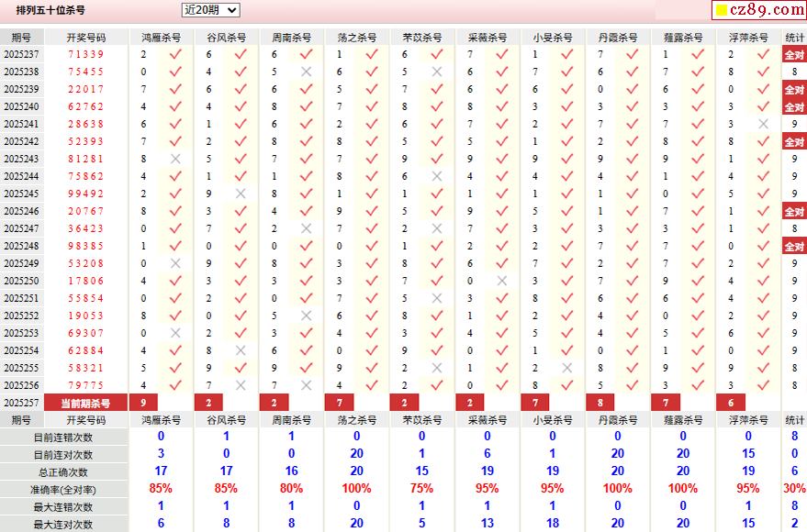807x532 pixels.
Task: Click winning number 17806
Action: (86, 281)
